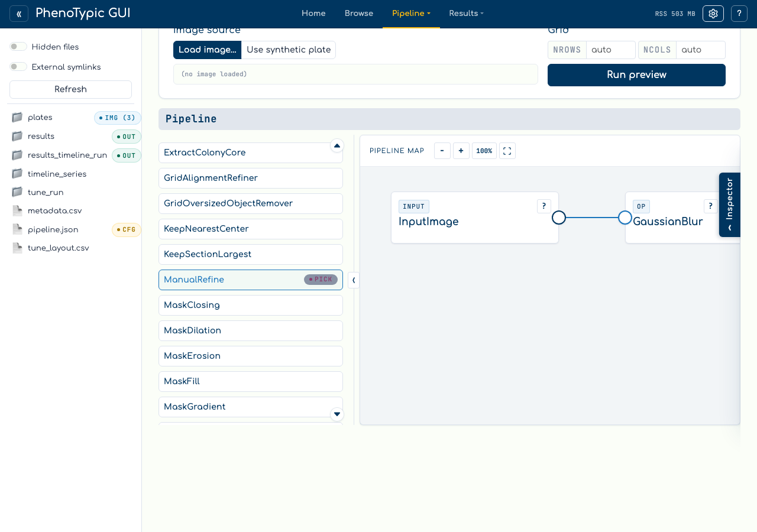This screenshot has width=757, height=532.
Task: Click the help question mark in the header
Action: point(739,14)
